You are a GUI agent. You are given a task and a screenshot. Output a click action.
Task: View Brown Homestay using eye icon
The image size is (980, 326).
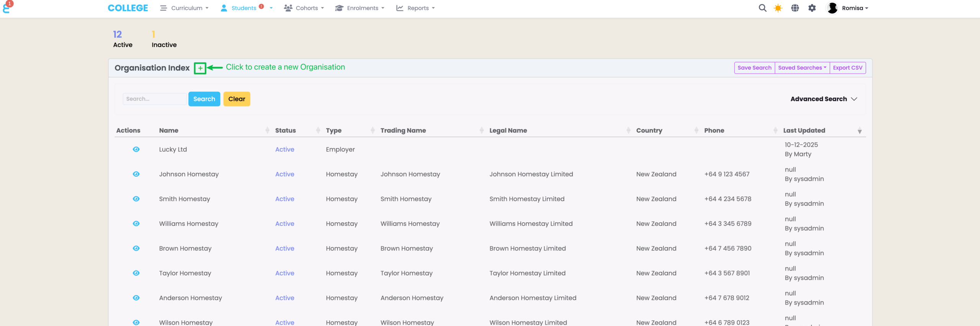point(136,248)
